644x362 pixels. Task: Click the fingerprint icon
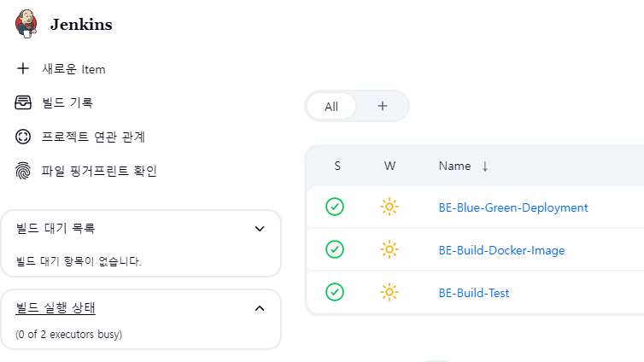pyautogui.click(x=23, y=171)
